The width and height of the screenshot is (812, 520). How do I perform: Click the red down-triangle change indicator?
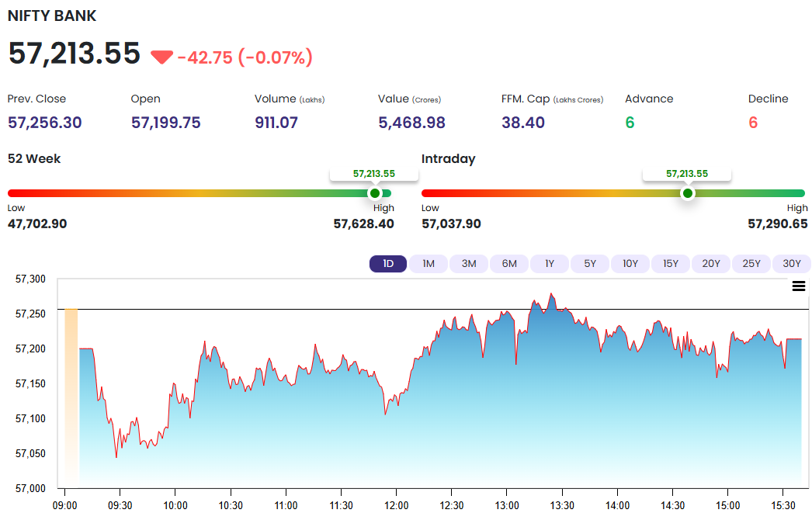pyautogui.click(x=161, y=57)
